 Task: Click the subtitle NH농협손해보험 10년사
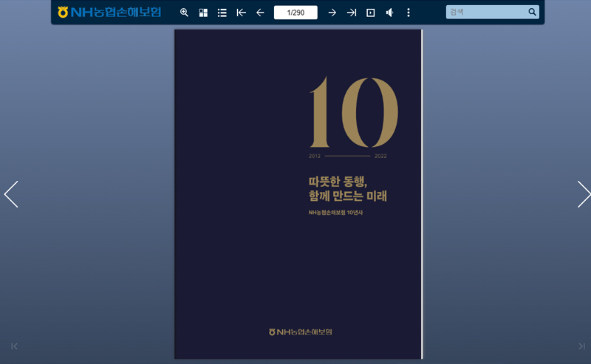coord(335,213)
